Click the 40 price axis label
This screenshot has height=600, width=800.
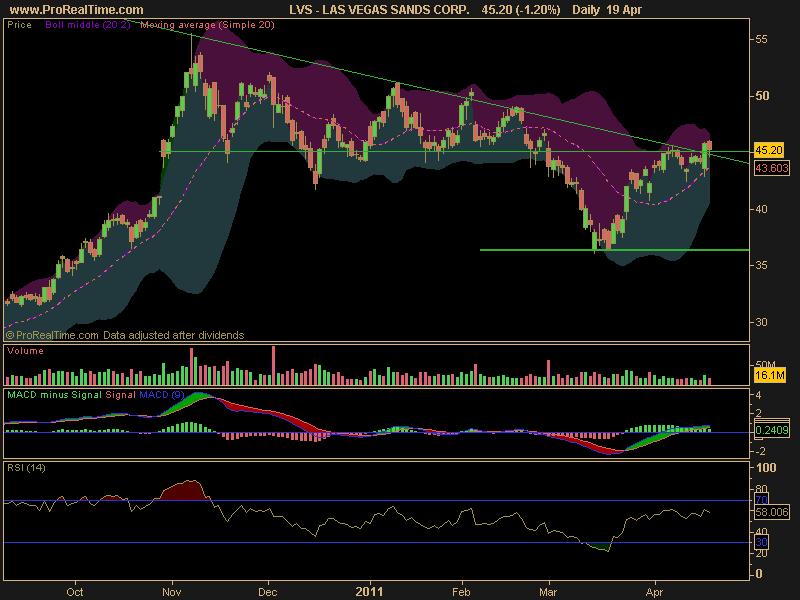(761, 209)
